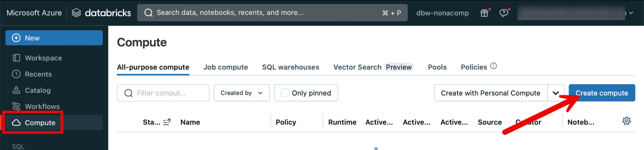
Task: Click the Filter compute search field
Action: [167, 93]
